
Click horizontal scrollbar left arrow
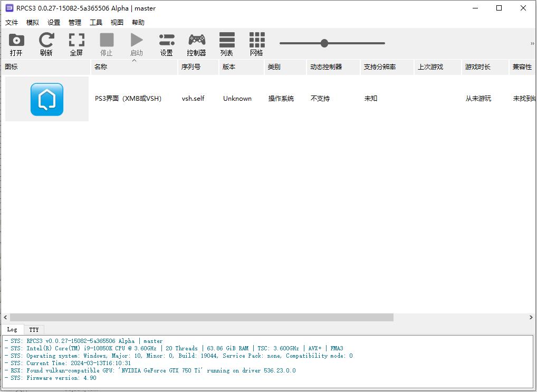point(5,317)
